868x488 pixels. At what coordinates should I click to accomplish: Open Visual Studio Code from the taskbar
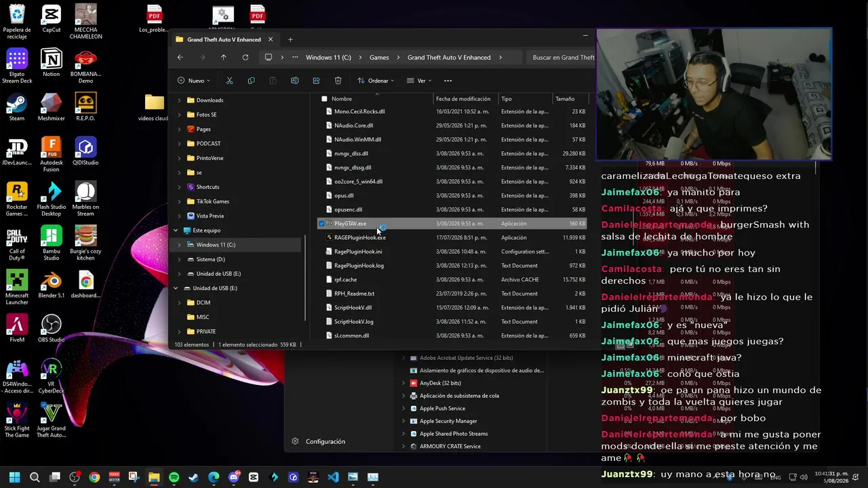pyautogui.click(x=333, y=477)
